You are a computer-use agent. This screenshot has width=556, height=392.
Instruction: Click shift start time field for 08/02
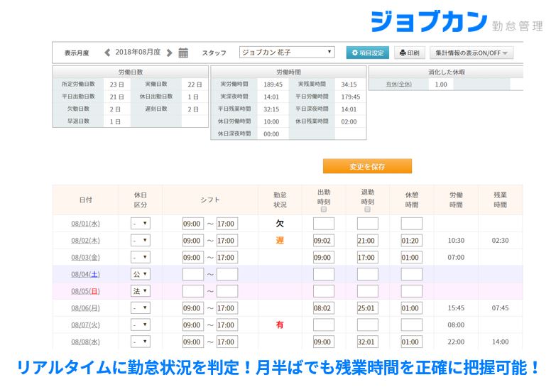[192, 241]
